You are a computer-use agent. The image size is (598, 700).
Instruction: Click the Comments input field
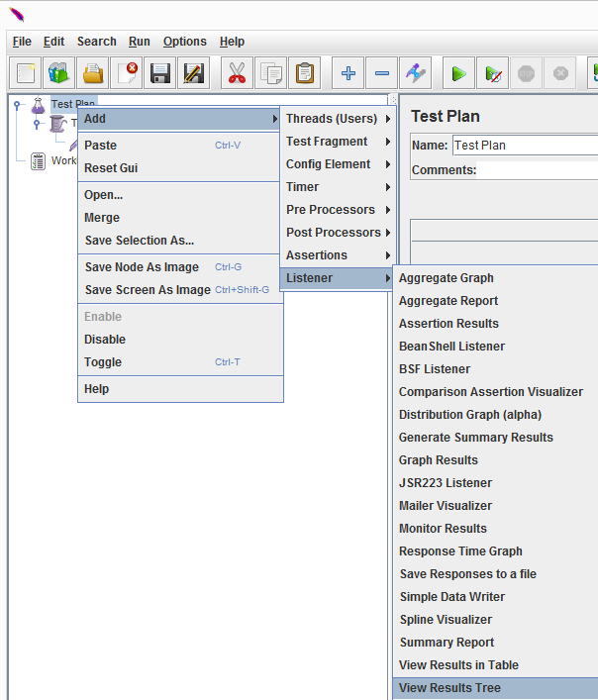click(538, 170)
